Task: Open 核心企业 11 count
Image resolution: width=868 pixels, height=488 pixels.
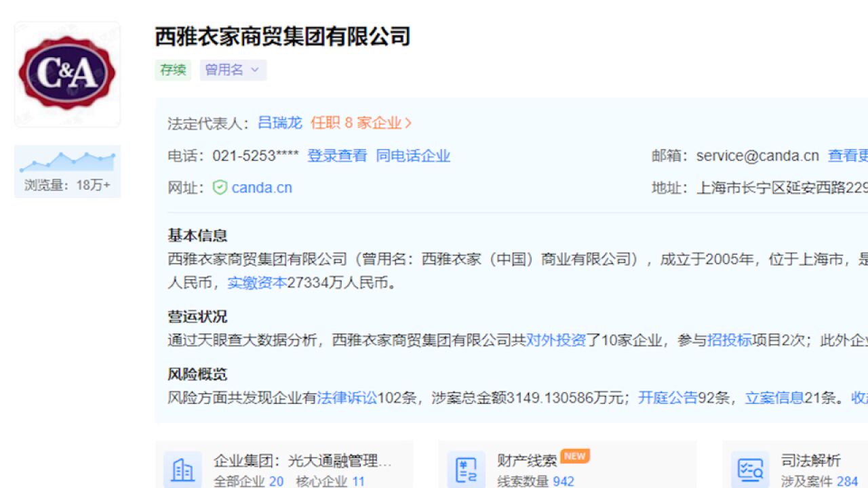Action: point(330,481)
